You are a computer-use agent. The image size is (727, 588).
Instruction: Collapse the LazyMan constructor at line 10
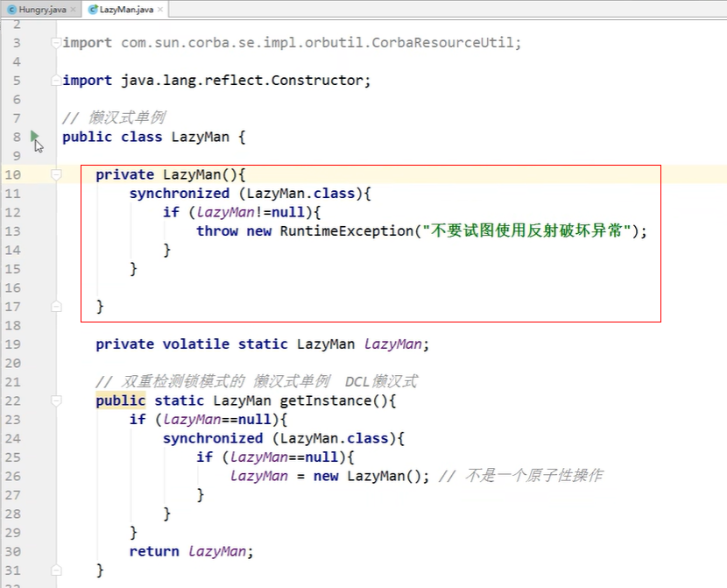[56, 175]
